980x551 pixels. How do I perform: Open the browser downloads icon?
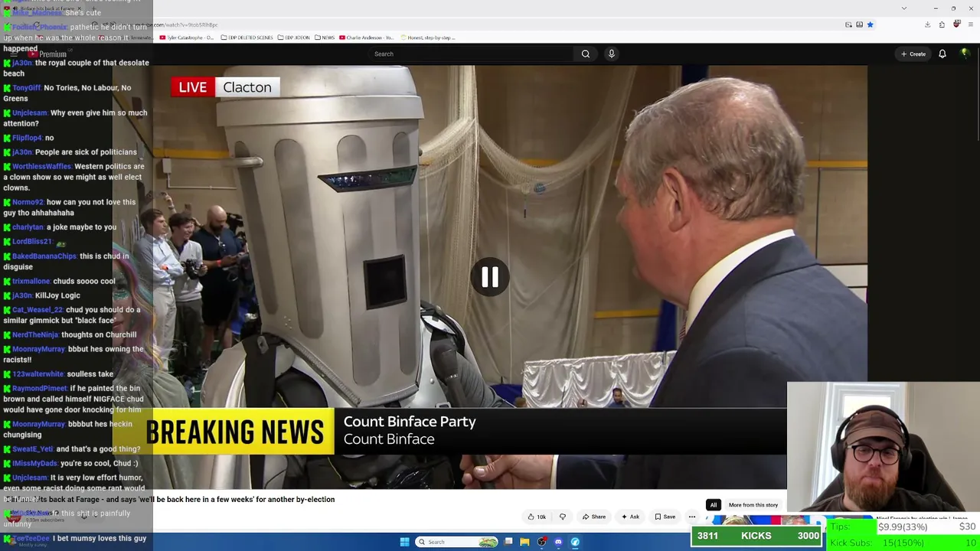[x=927, y=24]
